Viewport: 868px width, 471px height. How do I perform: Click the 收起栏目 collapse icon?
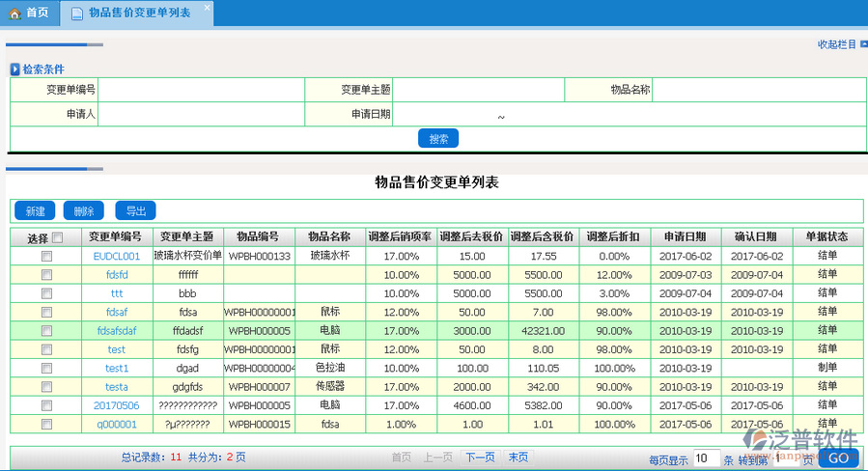pos(862,44)
